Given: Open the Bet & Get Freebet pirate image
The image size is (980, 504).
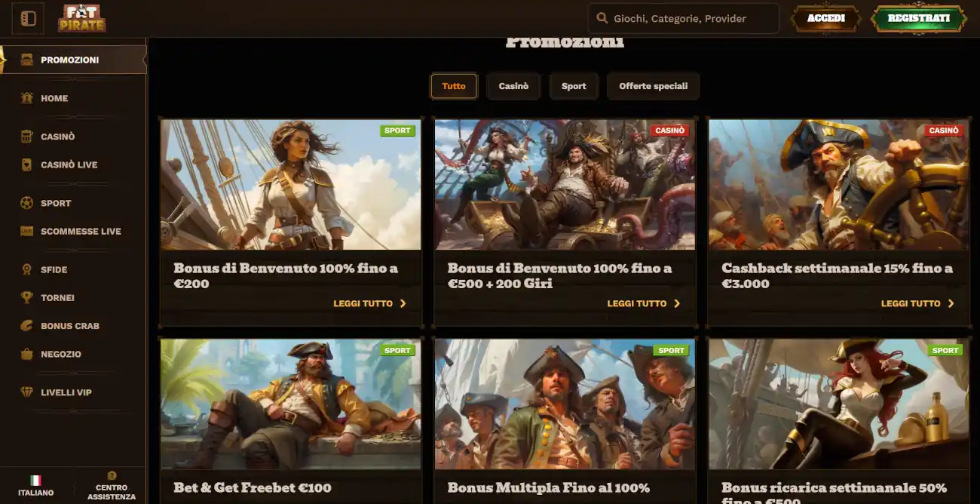Looking at the screenshot, I should pyautogui.click(x=291, y=404).
